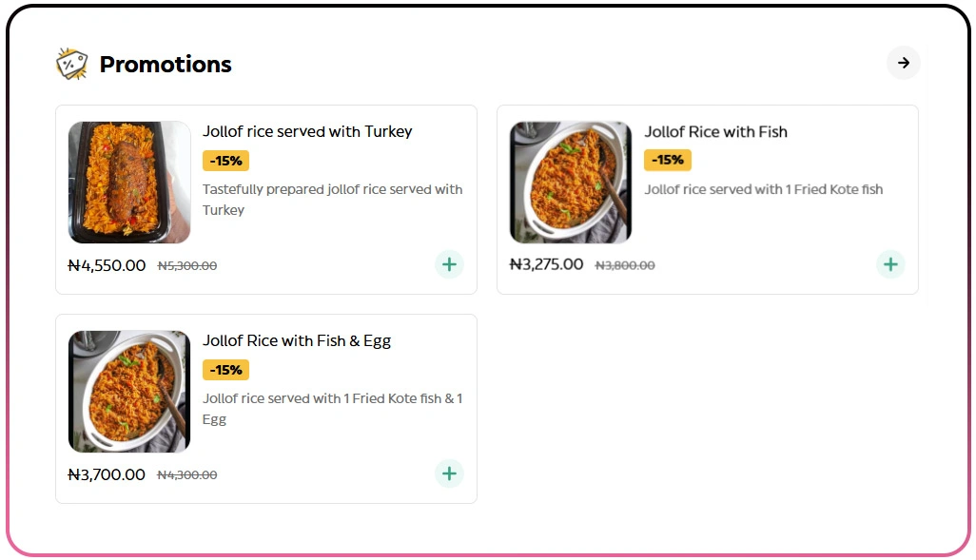Click the ₦3,700.00 price on the Fish & Egg card
976x560 pixels.
click(x=107, y=474)
